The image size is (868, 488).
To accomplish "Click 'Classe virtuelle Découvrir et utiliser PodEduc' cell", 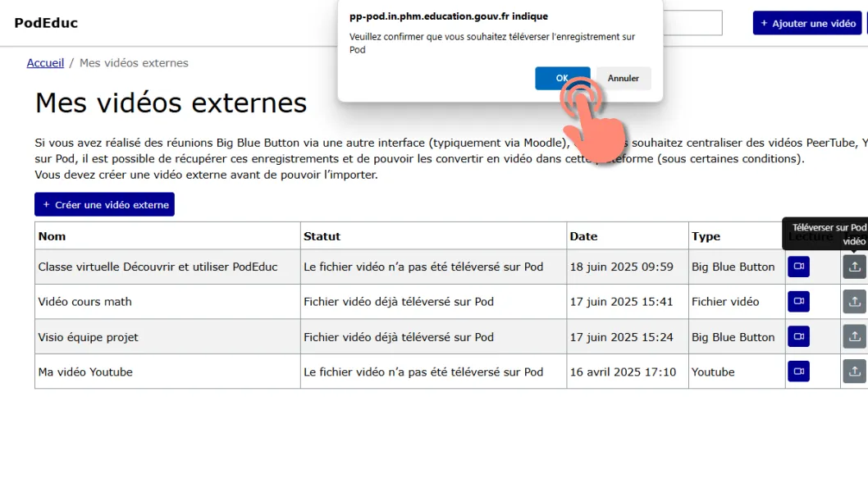I will pyautogui.click(x=167, y=267).
